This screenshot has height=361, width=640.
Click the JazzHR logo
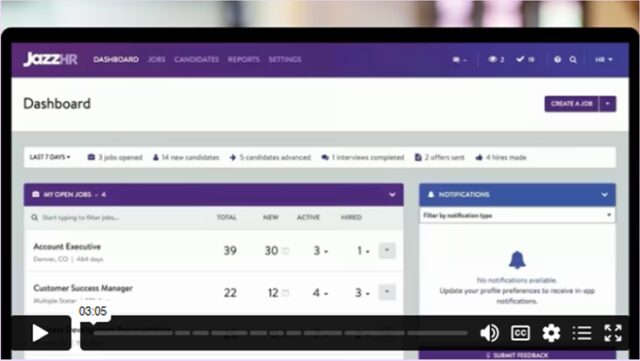click(x=51, y=60)
